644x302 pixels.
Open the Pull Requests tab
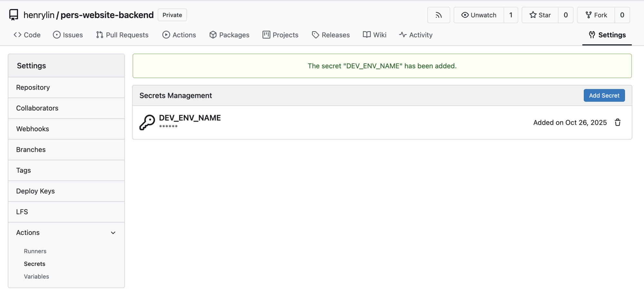(122, 35)
